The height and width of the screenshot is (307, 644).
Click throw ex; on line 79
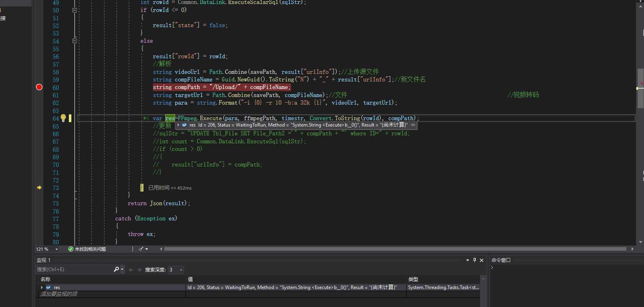[142, 234]
